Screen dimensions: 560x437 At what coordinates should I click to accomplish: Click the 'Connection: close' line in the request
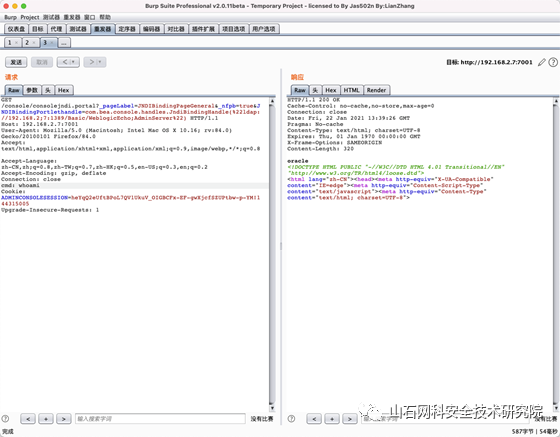31,179
